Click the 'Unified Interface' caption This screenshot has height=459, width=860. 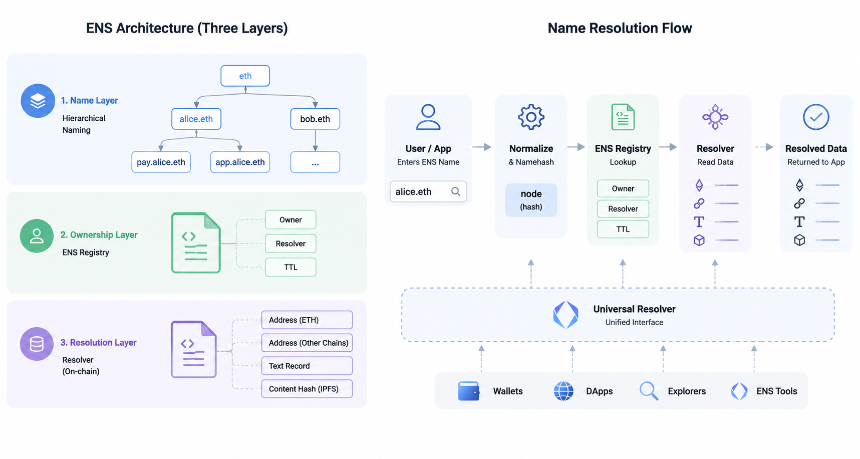(x=634, y=322)
